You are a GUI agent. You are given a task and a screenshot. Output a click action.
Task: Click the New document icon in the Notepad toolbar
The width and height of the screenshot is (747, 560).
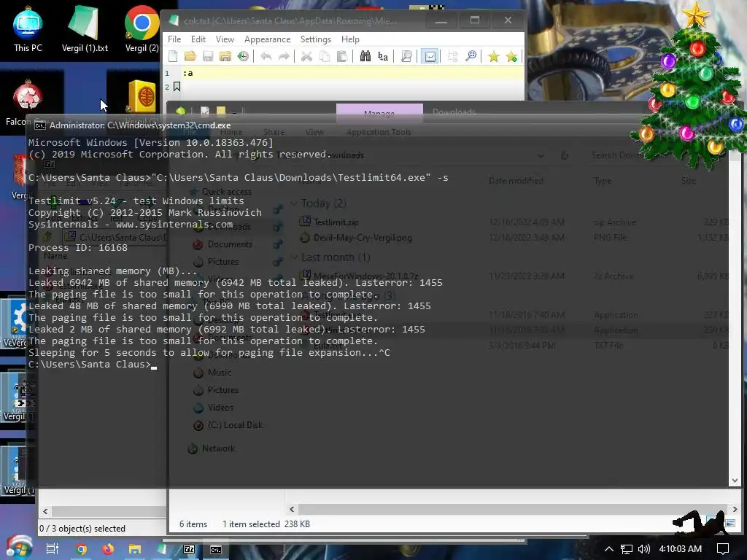[x=173, y=57]
